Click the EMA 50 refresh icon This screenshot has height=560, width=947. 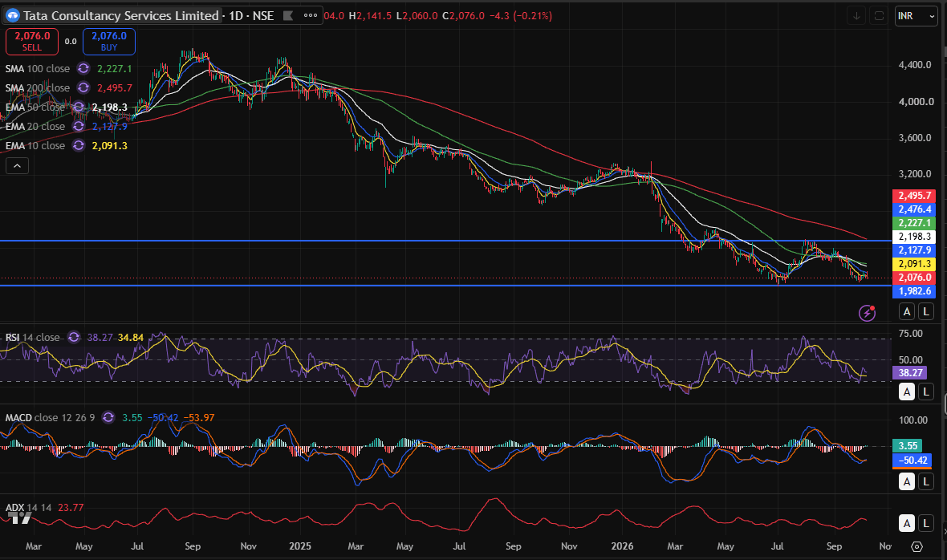point(78,108)
